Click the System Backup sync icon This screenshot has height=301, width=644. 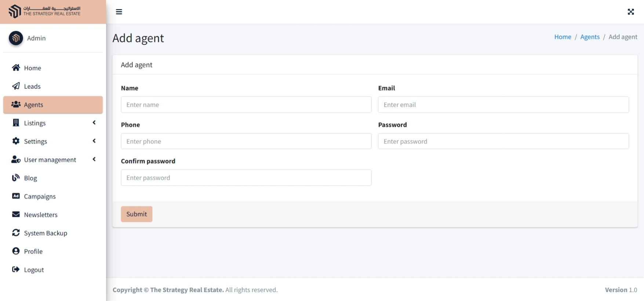point(16,233)
